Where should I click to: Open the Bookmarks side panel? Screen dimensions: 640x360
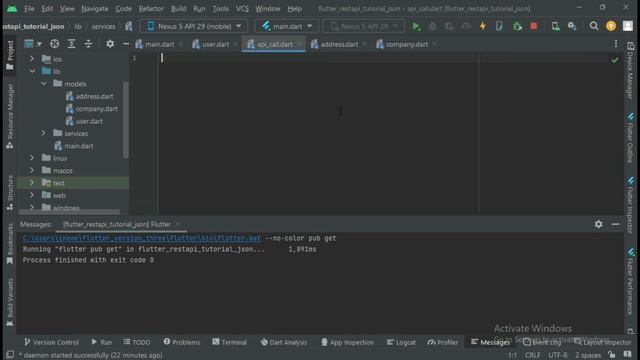point(10,244)
